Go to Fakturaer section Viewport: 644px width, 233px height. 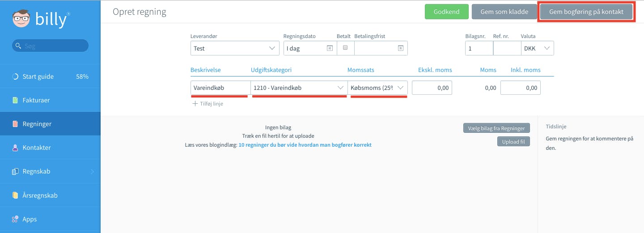coord(50,100)
